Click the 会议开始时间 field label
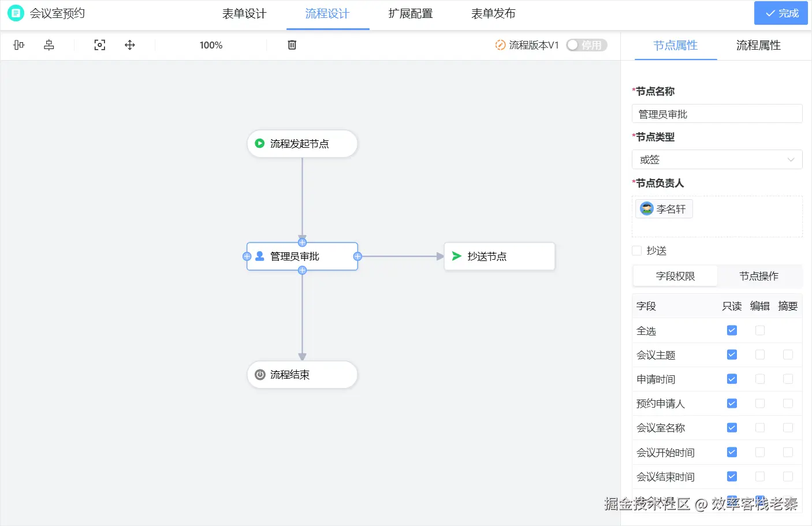The width and height of the screenshot is (812, 526). pyautogui.click(x=665, y=453)
